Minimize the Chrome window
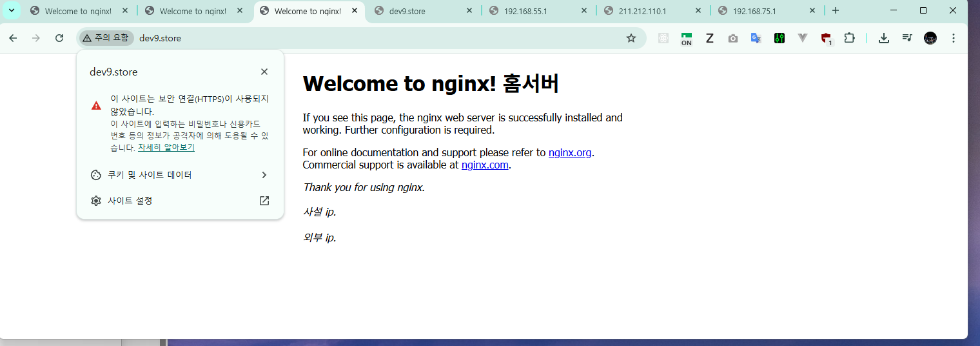 tap(894, 10)
